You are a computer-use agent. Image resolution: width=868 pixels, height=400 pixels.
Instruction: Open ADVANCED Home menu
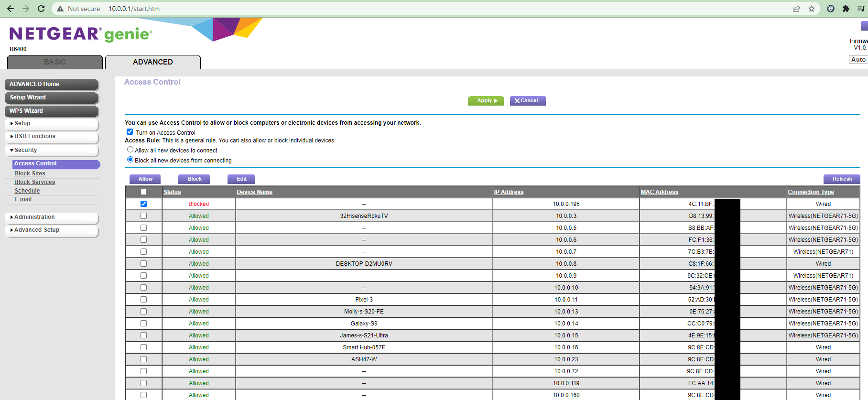point(52,84)
